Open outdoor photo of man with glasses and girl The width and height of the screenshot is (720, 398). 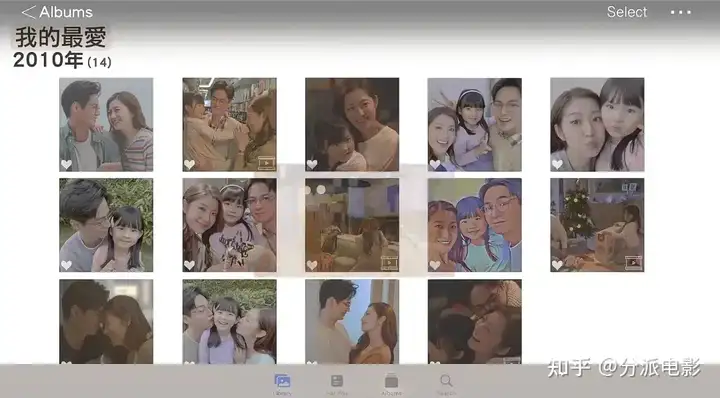click(x=106, y=225)
